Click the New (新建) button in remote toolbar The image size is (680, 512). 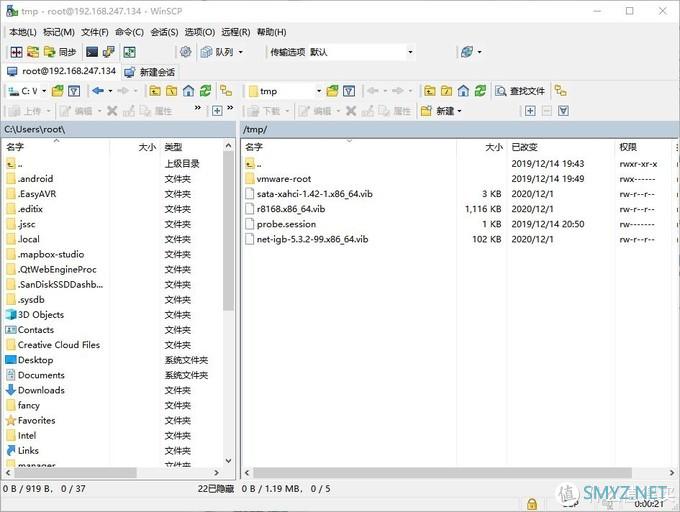(441, 111)
